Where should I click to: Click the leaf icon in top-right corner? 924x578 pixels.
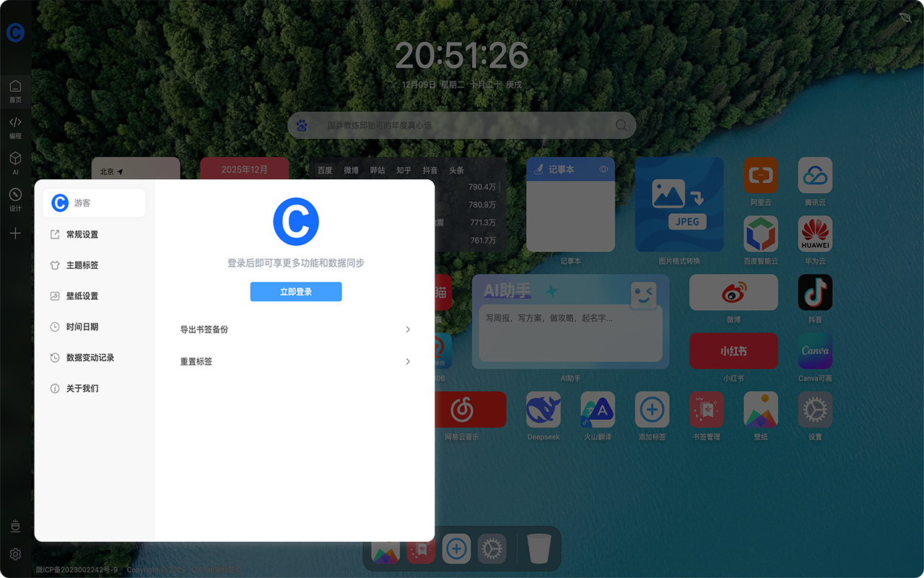point(905,17)
